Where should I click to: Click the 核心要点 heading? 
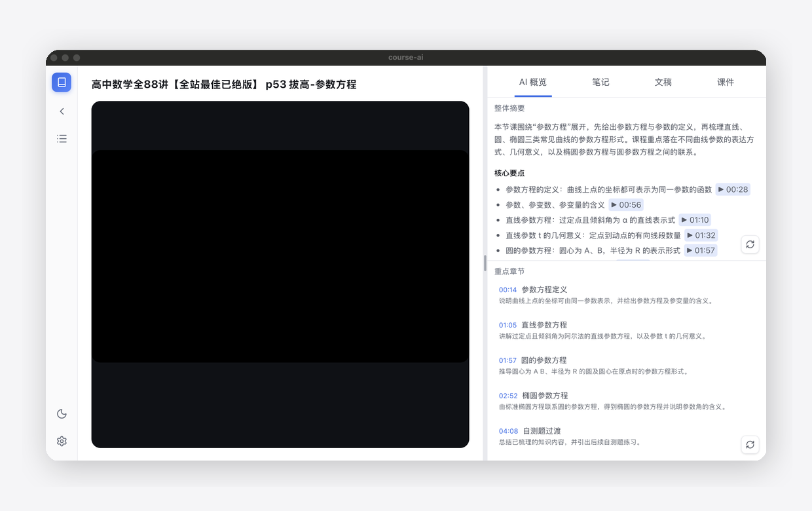[x=509, y=173]
